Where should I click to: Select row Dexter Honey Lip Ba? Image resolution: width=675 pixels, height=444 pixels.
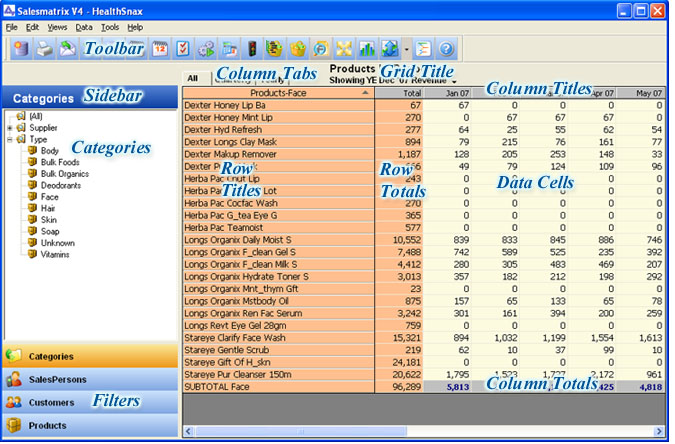pyautogui.click(x=278, y=106)
